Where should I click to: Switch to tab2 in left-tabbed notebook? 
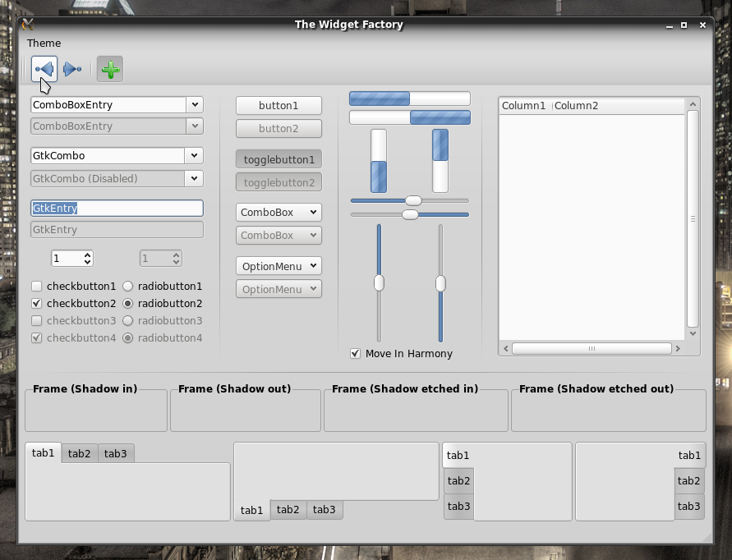click(459, 480)
